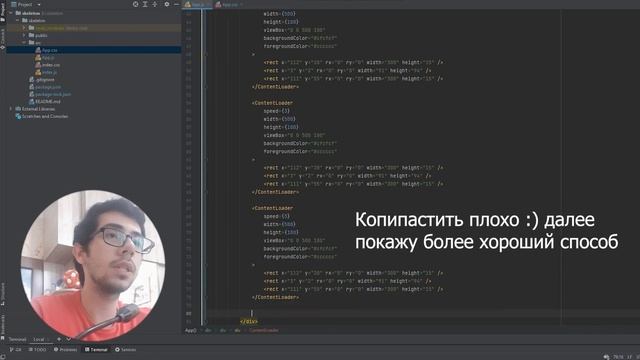Select .gitignore file in project tree
Image resolution: width=640 pixels, height=360 pixels.
pos(45,80)
